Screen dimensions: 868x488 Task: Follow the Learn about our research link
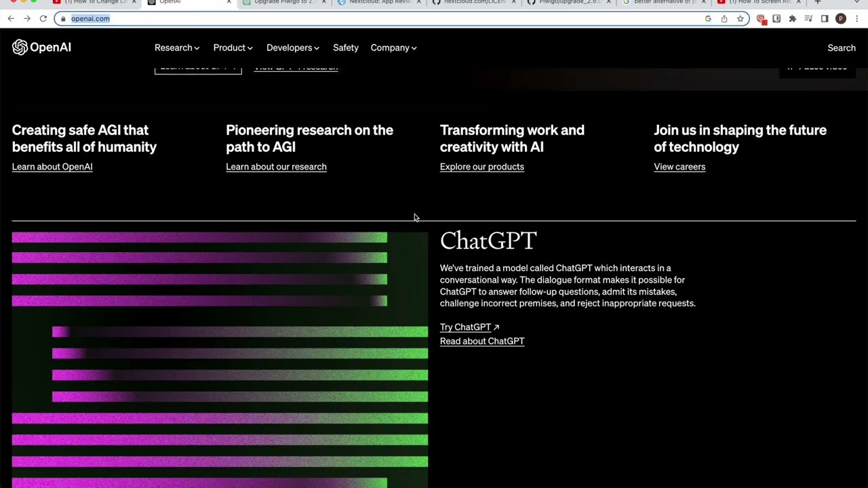(x=276, y=167)
